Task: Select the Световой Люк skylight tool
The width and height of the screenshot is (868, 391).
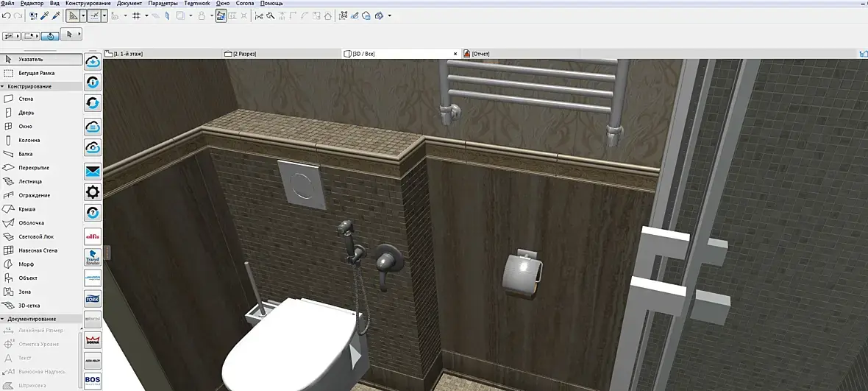Action: coord(41,236)
